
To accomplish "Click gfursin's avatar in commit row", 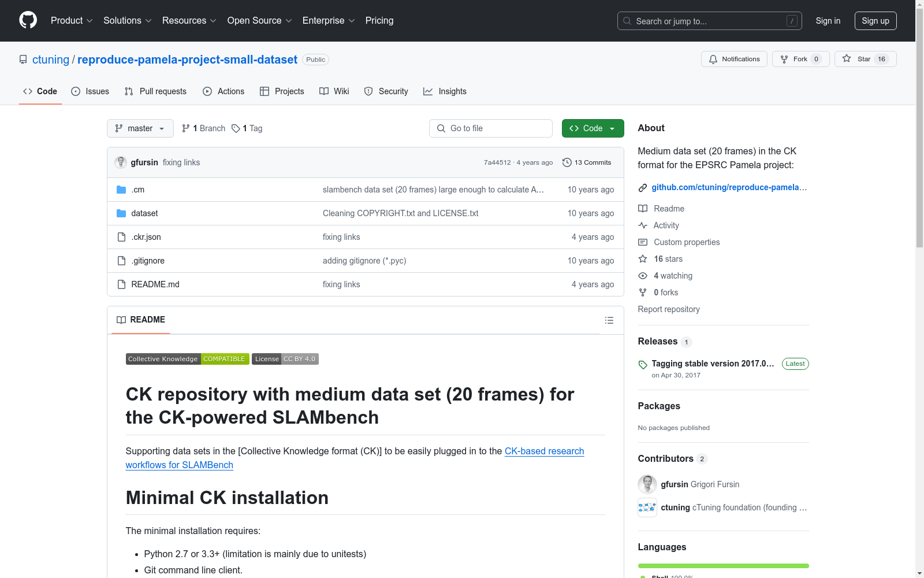I will [121, 162].
